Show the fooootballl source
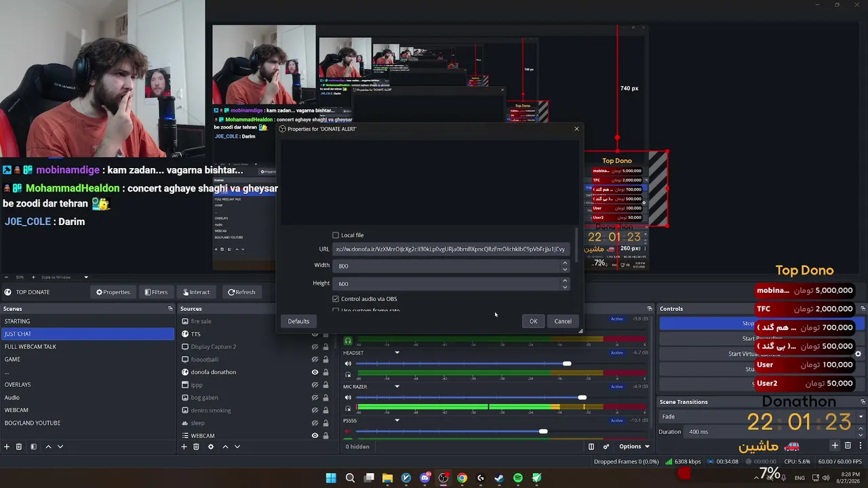The height and width of the screenshot is (488, 868). (315, 360)
